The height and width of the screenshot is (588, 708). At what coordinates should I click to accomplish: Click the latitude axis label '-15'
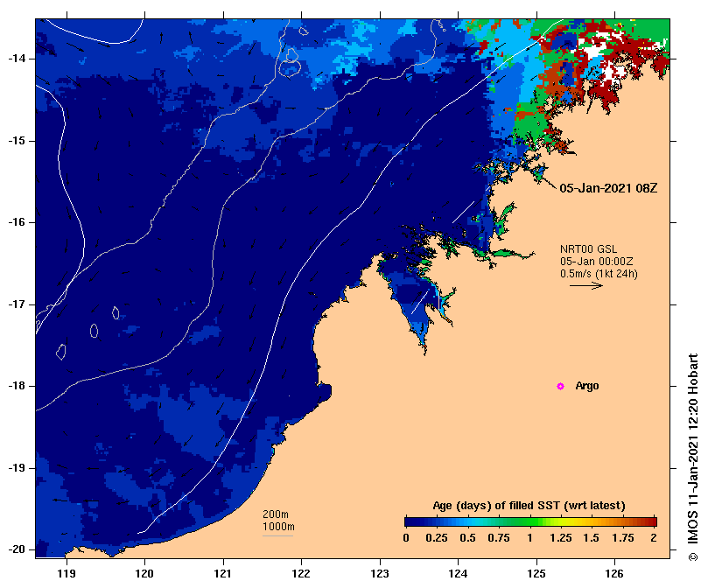(17, 141)
